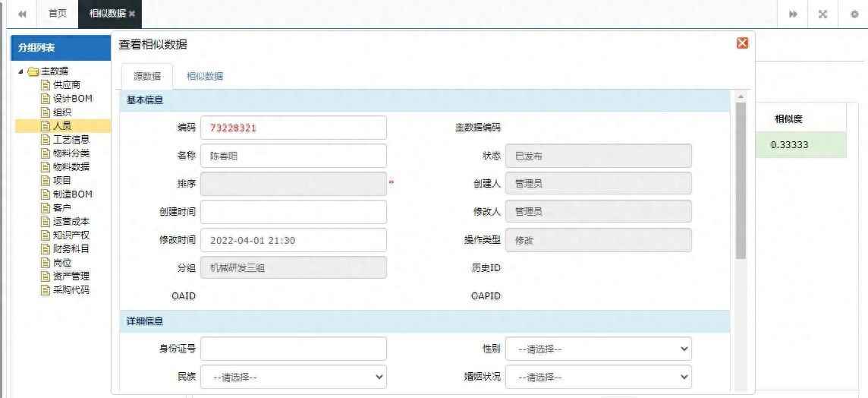Select 采购代码 tree item
The height and width of the screenshot is (398, 868).
(71, 289)
